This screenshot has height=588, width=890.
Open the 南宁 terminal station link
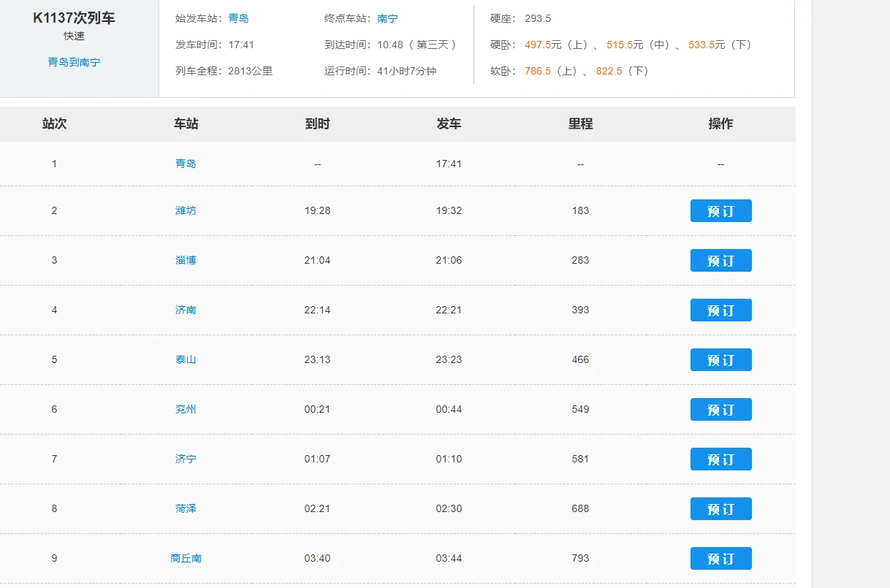point(387,18)
